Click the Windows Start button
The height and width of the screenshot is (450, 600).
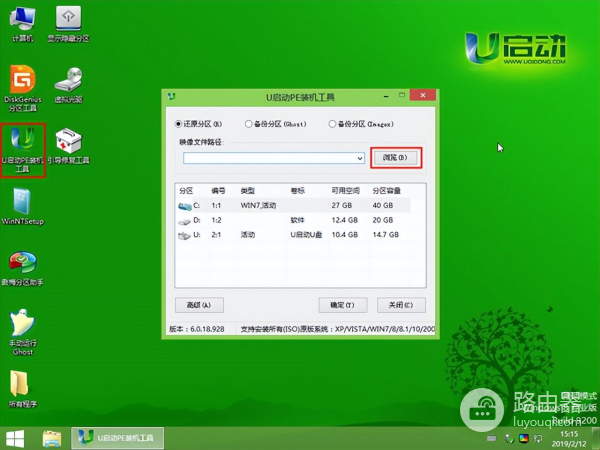pyautogui.click(x=15, y=439)
